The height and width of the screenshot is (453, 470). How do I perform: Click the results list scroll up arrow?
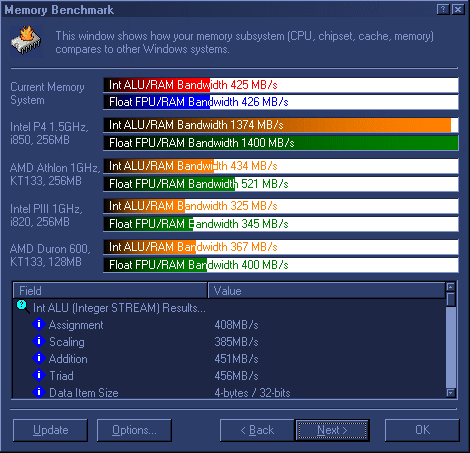click(x=451, y=287)
